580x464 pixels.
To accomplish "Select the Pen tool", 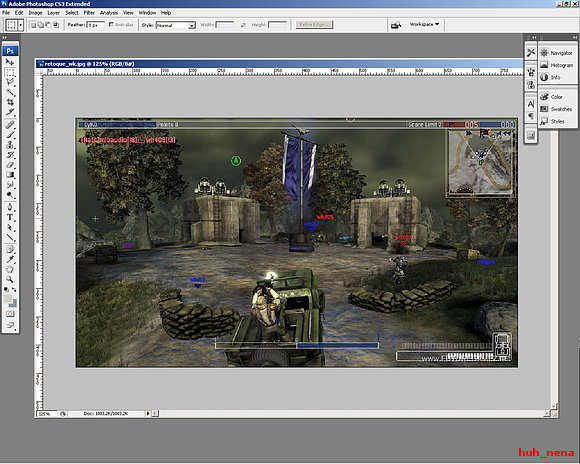I will click(10, 207).
